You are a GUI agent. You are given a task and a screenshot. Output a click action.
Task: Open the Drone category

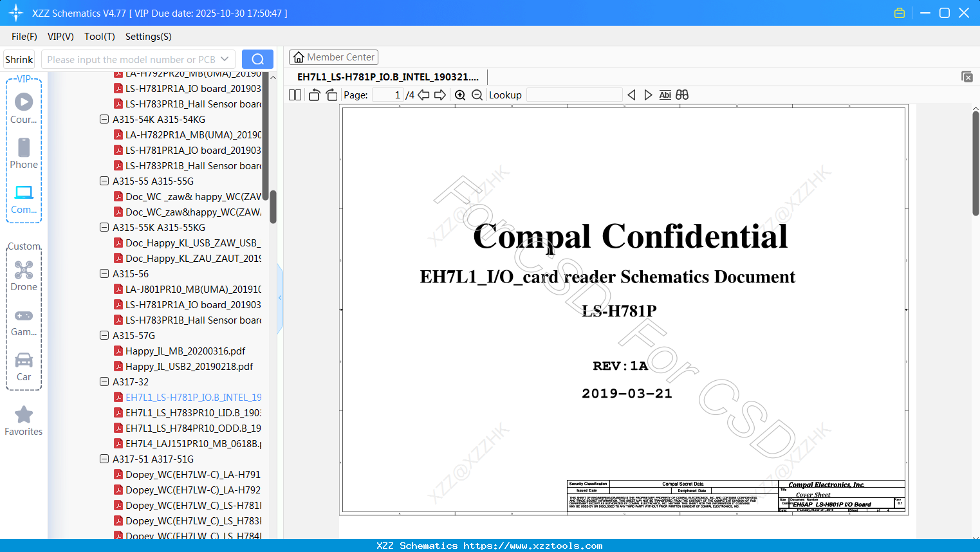pyautogui.click(x=24, y=275)
